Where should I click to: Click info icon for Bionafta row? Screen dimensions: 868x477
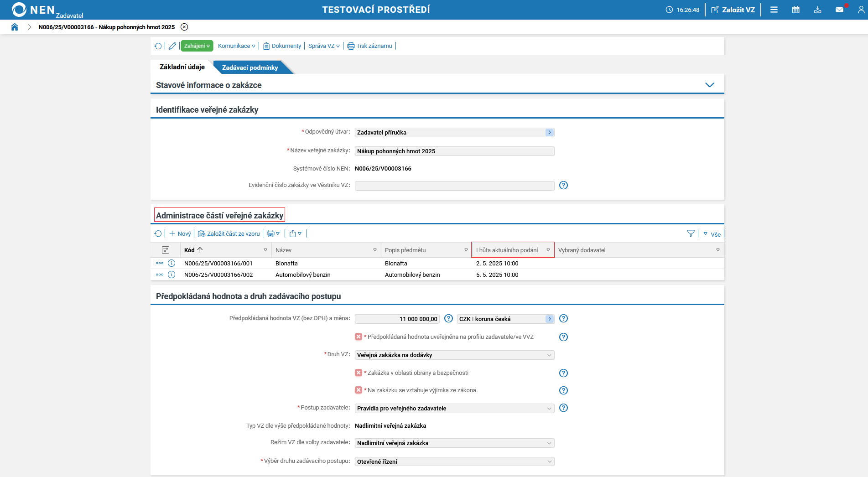point(172,263)
